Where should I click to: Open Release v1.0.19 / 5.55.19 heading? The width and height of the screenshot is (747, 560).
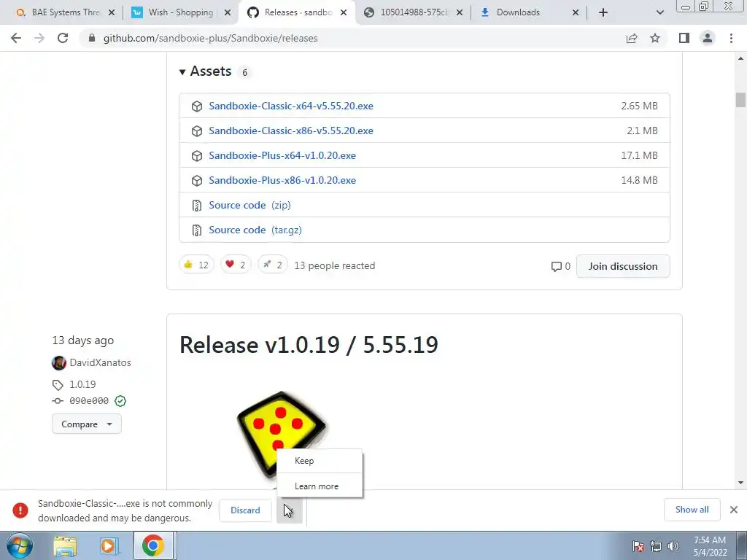coord(309,345)
